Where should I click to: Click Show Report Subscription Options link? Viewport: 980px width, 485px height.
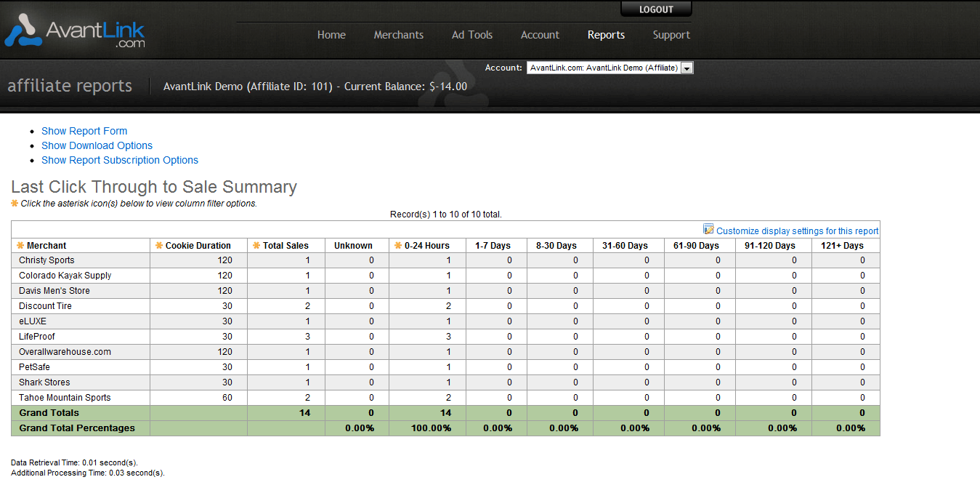coord(120,160)
